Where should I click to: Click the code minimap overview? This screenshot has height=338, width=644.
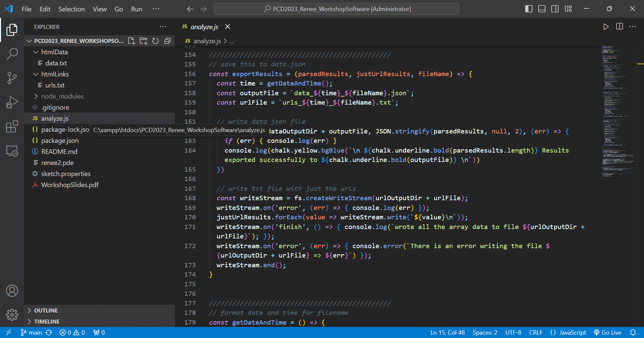tap(617, 111)
